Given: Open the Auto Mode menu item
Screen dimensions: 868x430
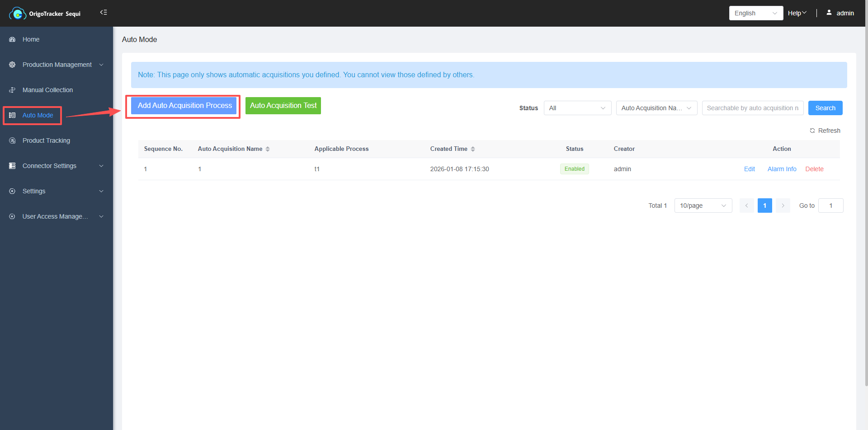Looking at the screenshot, I should pos(38,115).
